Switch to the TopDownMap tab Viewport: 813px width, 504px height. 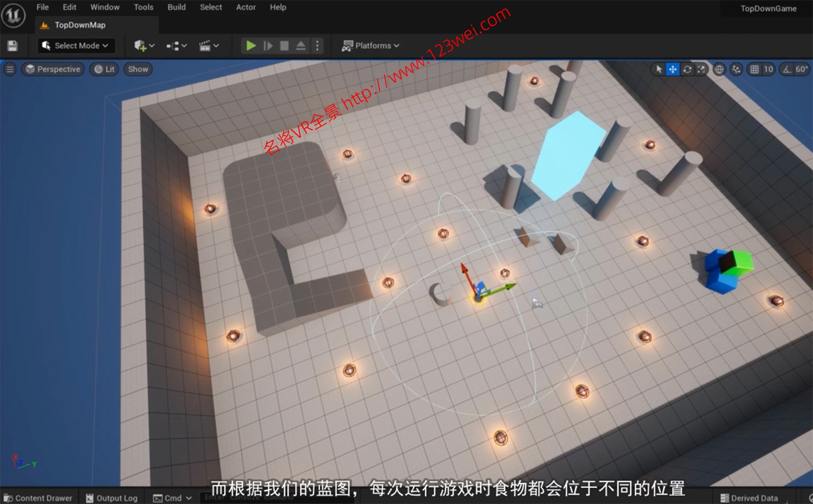click(78, 25)
